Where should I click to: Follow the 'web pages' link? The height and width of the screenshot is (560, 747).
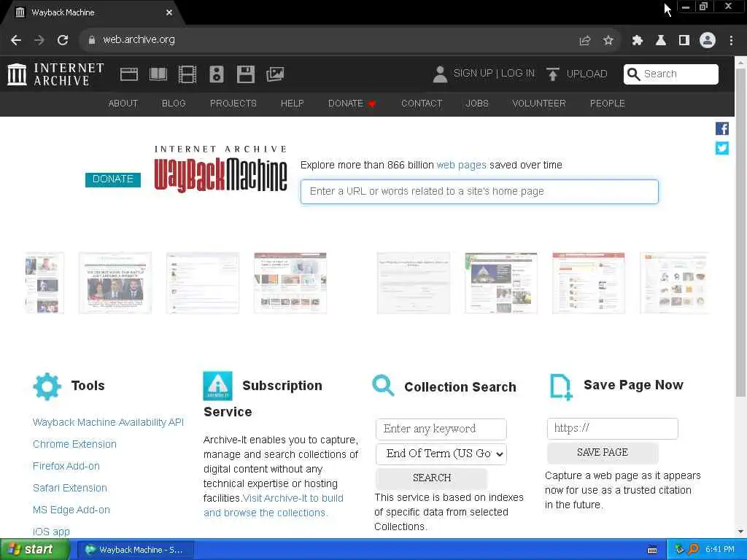pos(461,166)
